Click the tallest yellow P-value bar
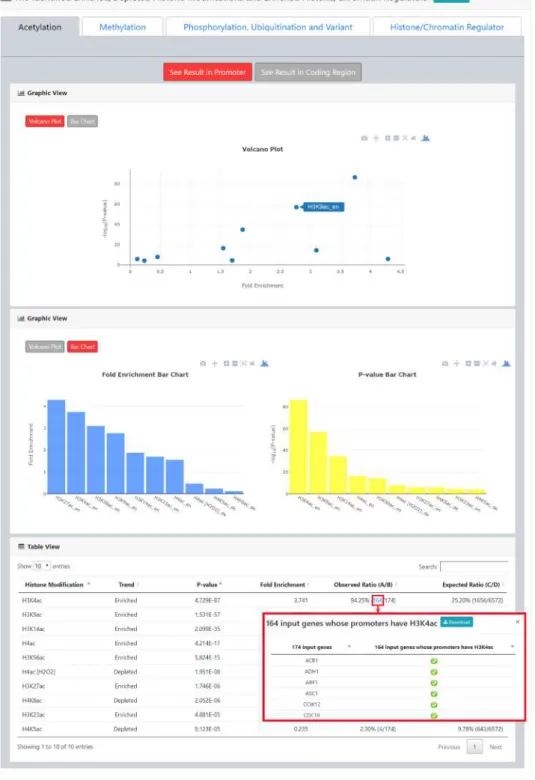The width and height of the screenshot is (535, 780). [299, 446]
